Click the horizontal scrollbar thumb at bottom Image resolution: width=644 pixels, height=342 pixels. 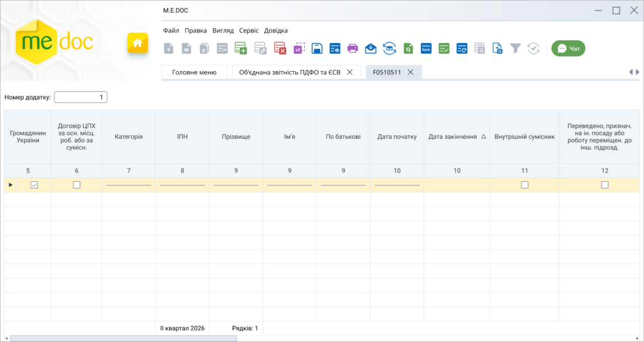tap(124, 338)
